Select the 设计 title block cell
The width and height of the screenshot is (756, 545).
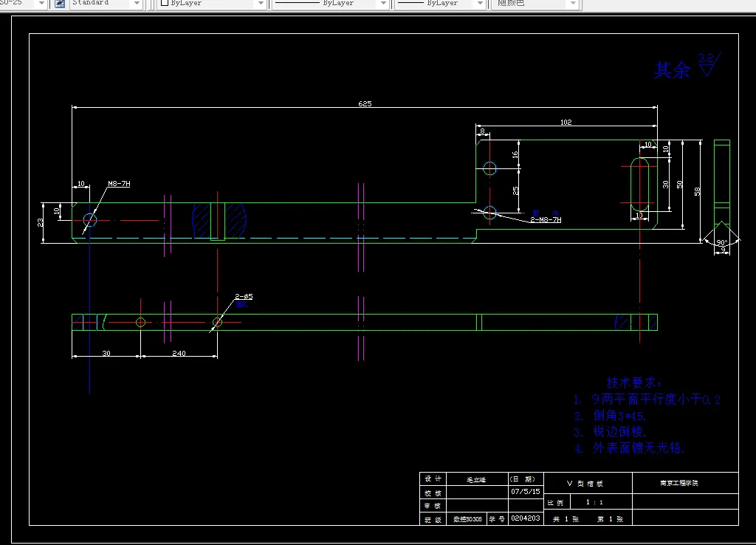(433, 479)
